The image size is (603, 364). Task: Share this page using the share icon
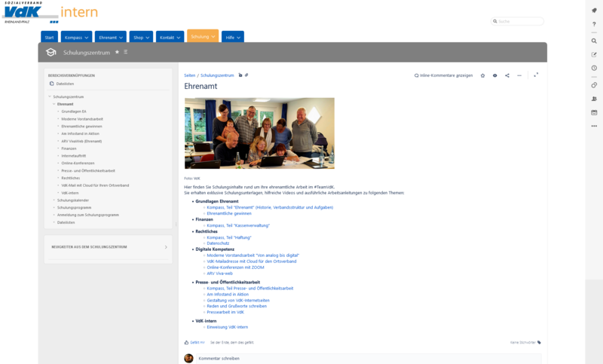[507, 75]
